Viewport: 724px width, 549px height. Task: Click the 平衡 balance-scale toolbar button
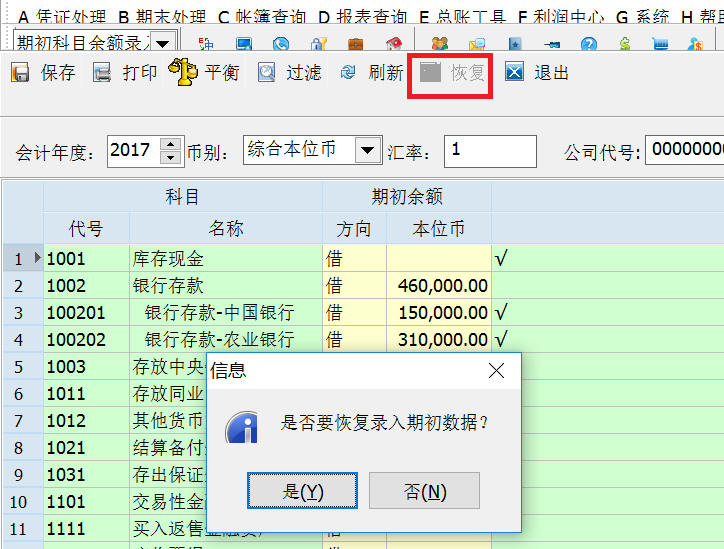coord(204,72)
